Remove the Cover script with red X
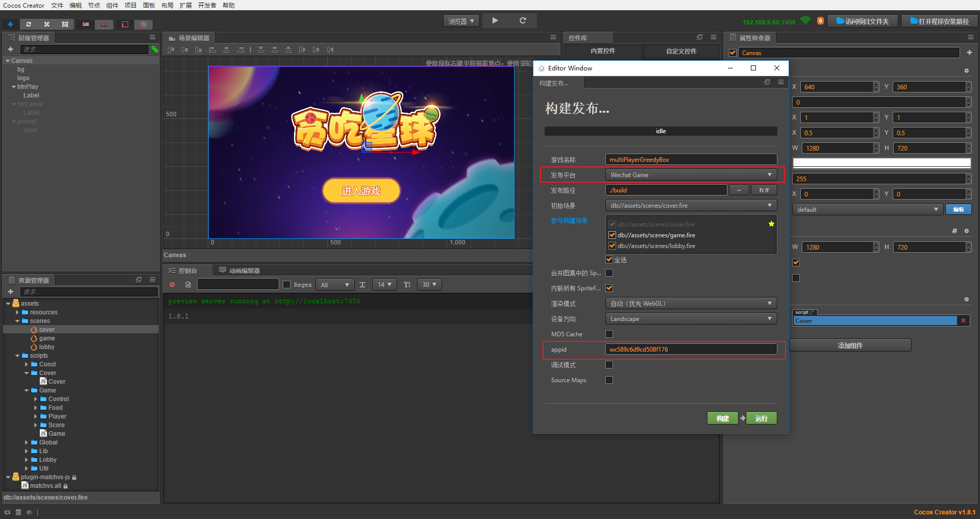Viewport: 980px width, 519px height. point(963,320)
